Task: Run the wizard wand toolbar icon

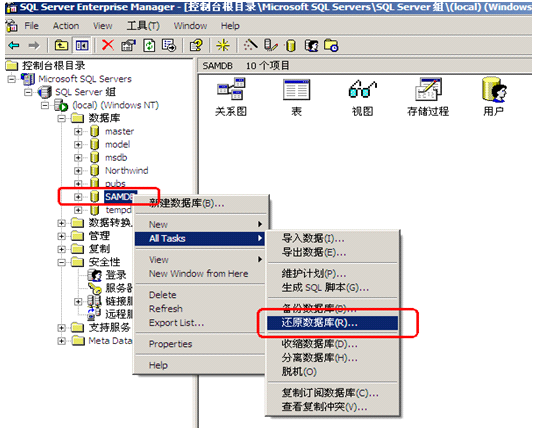Action: point(250,45)
